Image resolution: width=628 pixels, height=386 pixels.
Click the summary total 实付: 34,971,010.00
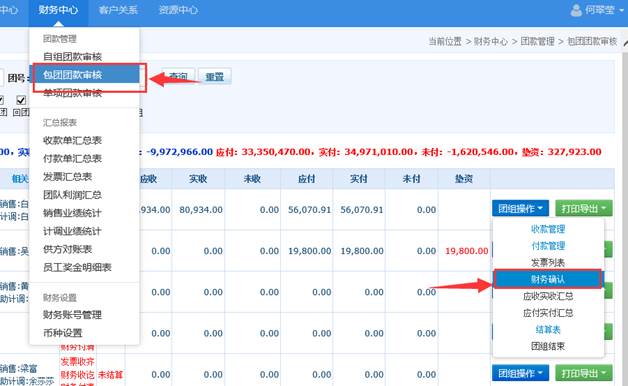(366, 152)
